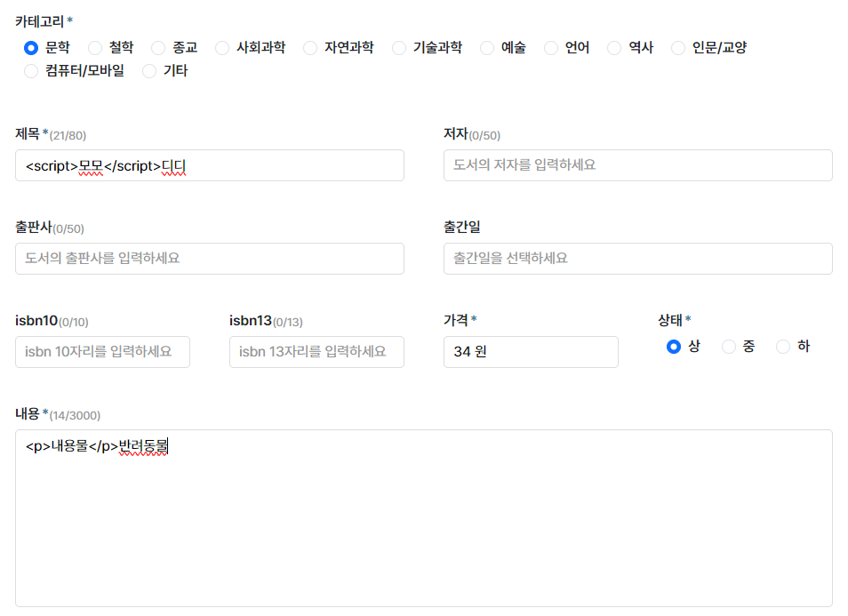This screenshot has width=848, height=616.
Task: Click the 출간일 field label
Action: (462, 228)
